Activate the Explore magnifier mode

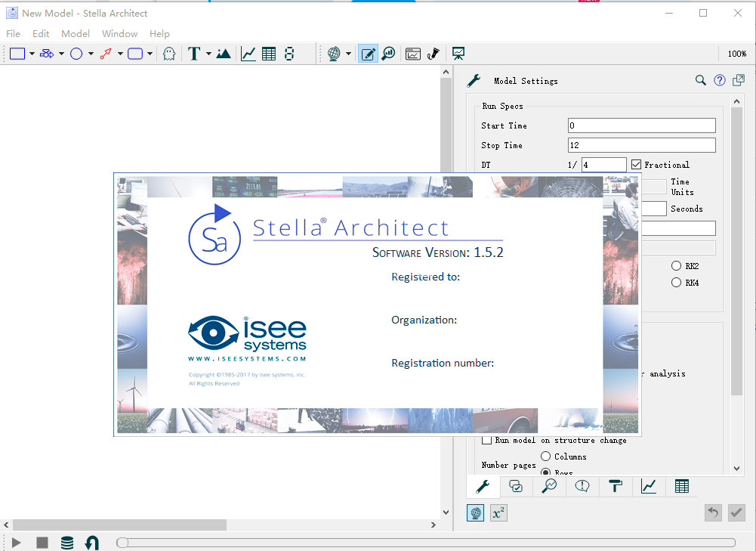(389, 54)
